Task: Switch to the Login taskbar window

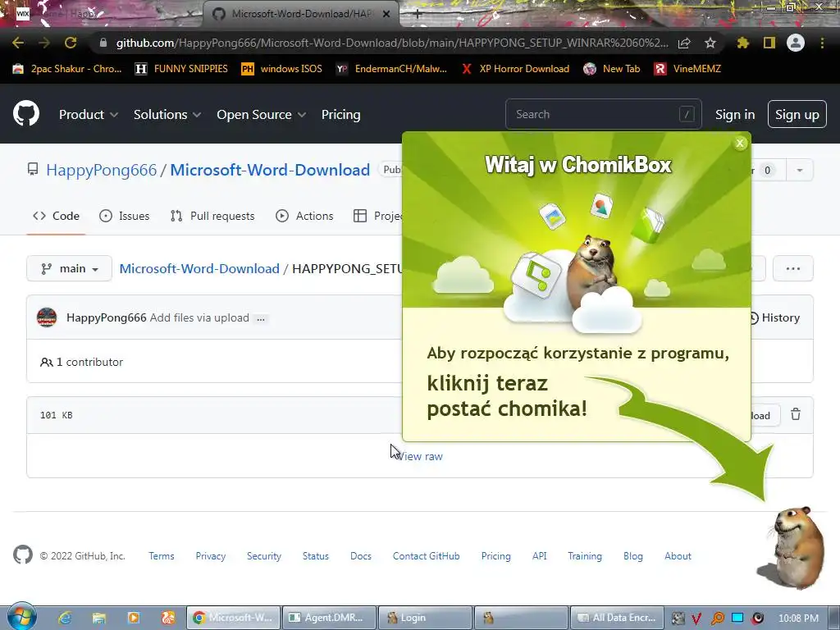Action: 425,618
